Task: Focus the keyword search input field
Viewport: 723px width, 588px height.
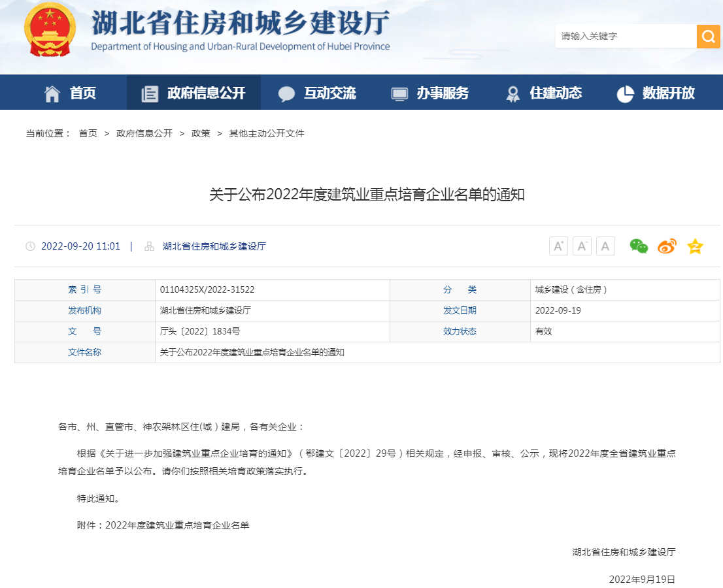Action: [x=624, y=36]
